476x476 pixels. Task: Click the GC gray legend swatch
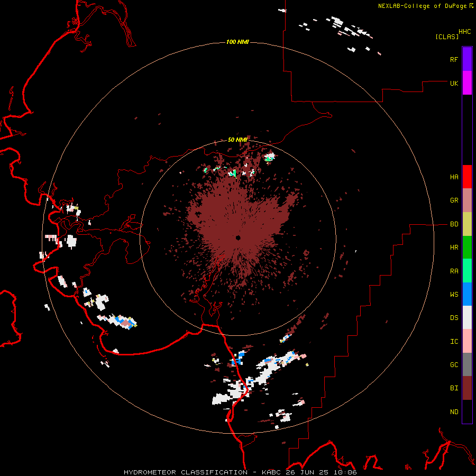[467, 364]
